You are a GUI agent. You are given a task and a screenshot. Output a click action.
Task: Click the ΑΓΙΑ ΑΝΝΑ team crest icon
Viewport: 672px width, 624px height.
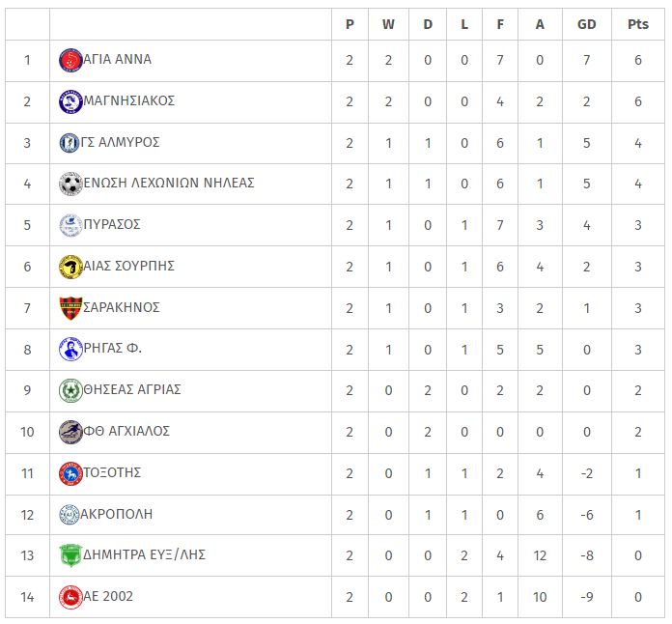[70, 60]
